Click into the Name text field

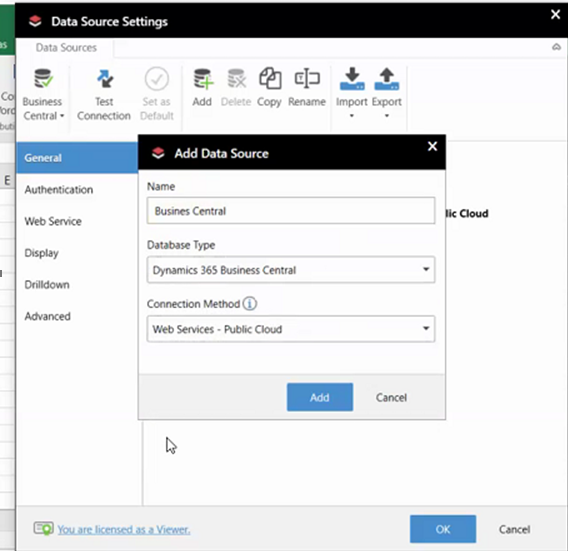click(291, 210)
